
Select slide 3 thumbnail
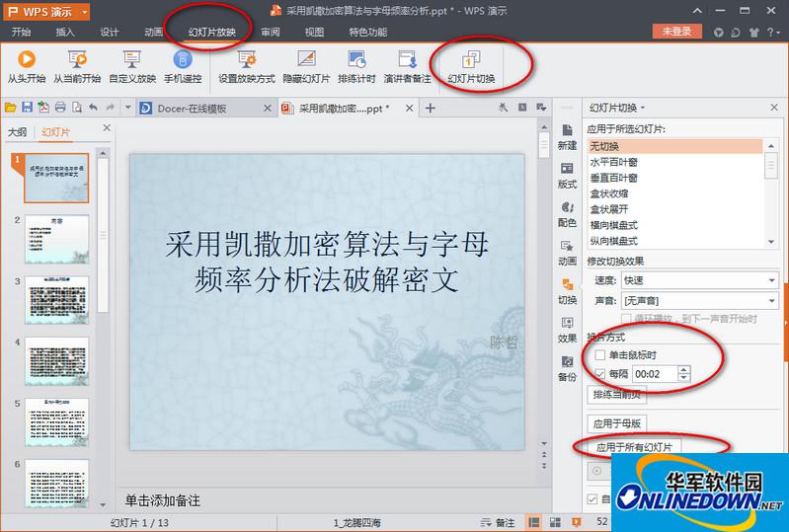pos(57,300)
